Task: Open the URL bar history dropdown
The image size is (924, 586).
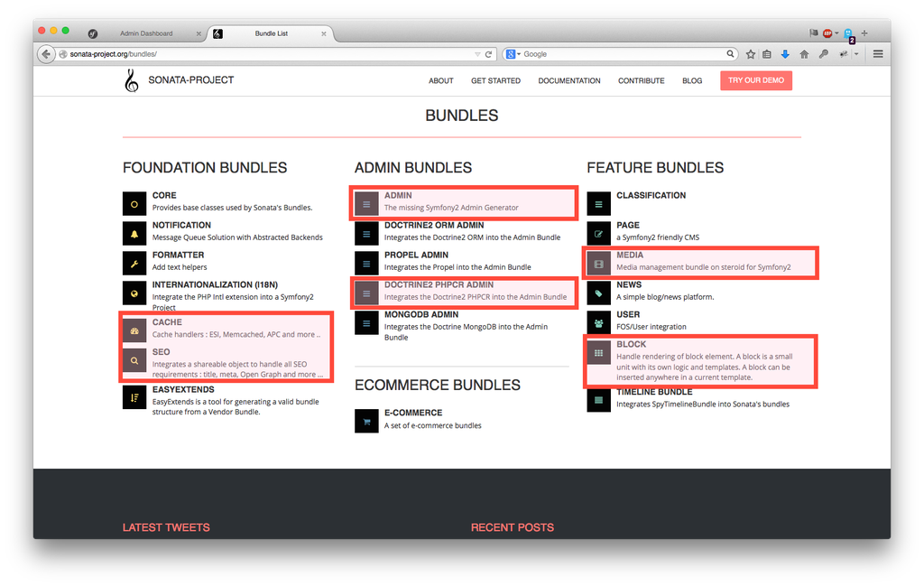Action: click(478, 54)
